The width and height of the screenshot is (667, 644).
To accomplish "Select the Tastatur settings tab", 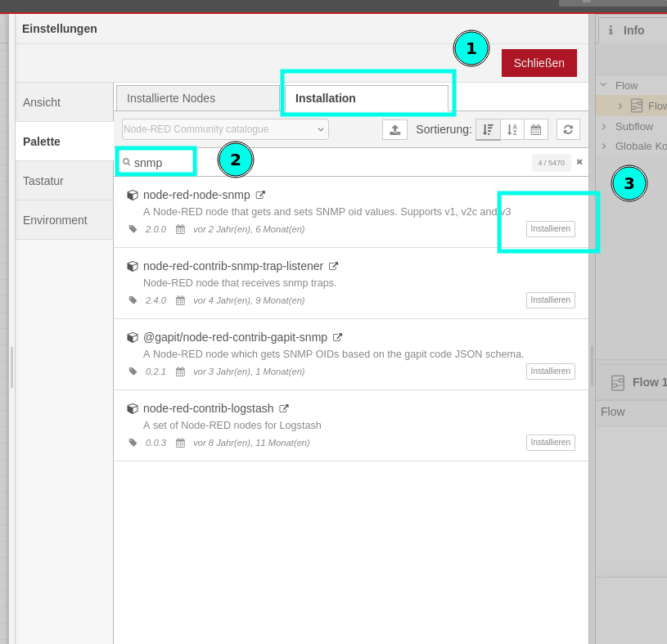I will pyautogui.click(x=64, y=181).
